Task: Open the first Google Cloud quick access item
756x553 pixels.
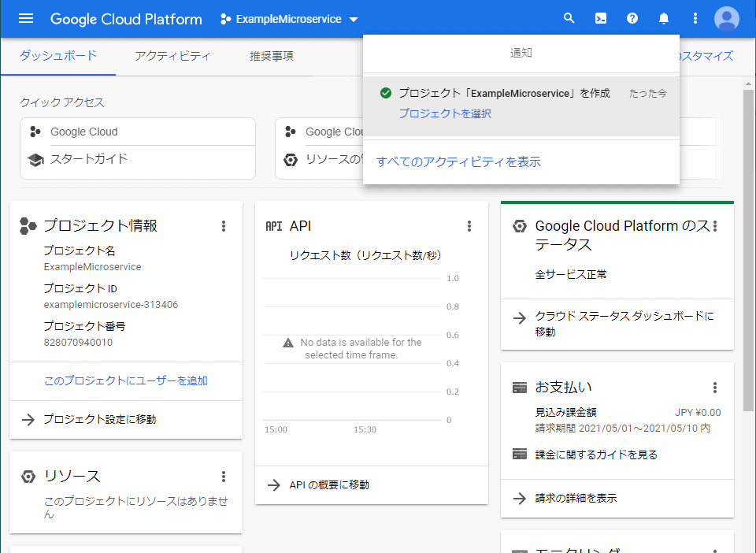Action: pyautogui.click(x=138, y=132)
